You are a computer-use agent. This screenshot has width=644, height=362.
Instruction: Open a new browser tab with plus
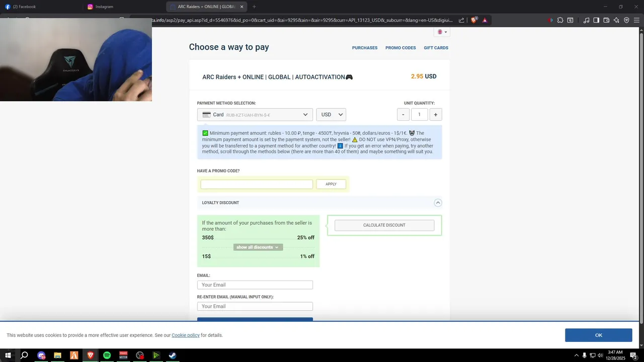pos(254,7)
